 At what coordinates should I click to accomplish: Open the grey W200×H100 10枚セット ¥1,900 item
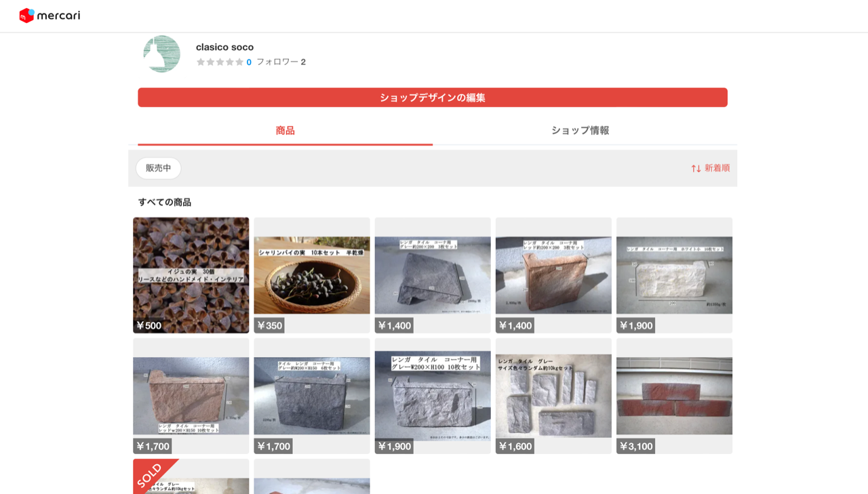[x=433, y=396]
